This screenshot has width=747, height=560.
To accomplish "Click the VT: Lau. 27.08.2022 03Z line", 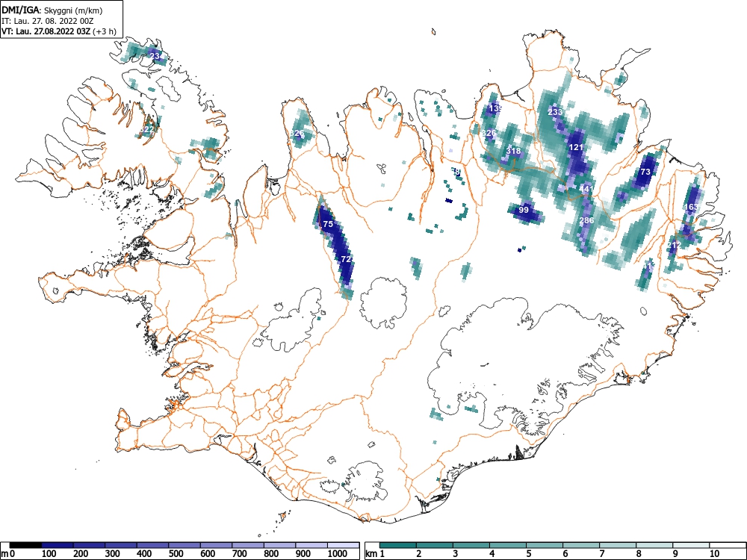I will tap(59, 31).
